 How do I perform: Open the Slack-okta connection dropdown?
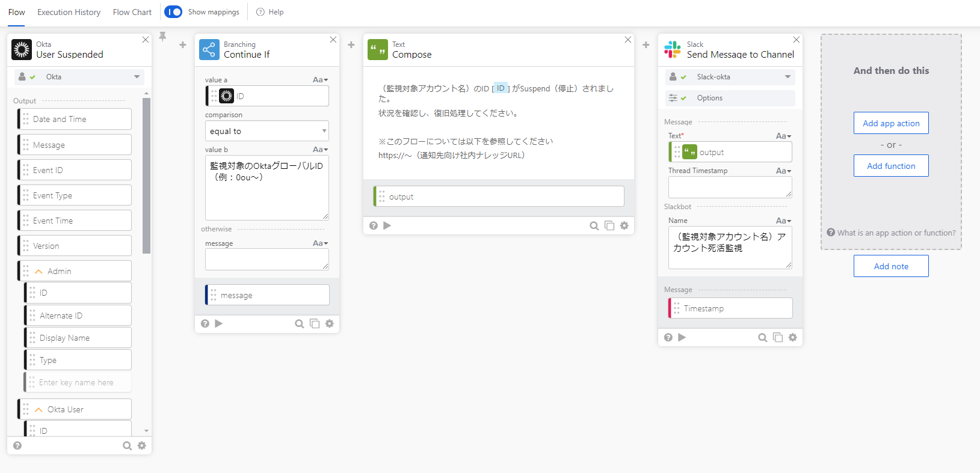[730, 77]
